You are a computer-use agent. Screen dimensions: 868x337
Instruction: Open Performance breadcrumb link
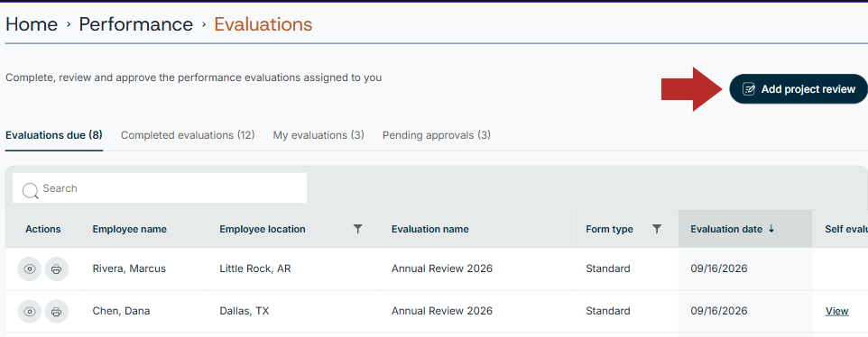point(135,24)
